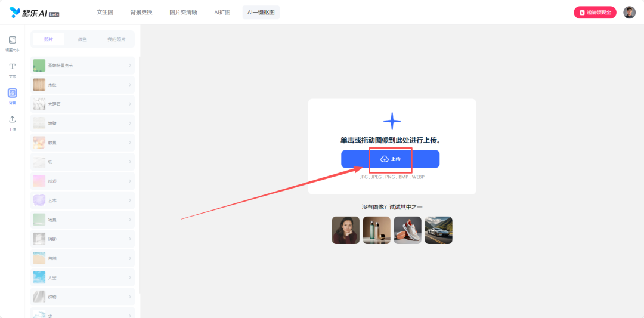Pick the purple 艺术 art thumbnail
The width and height of the screenshot is (644, 318).
pyautogui.click(x=39, y=200)
